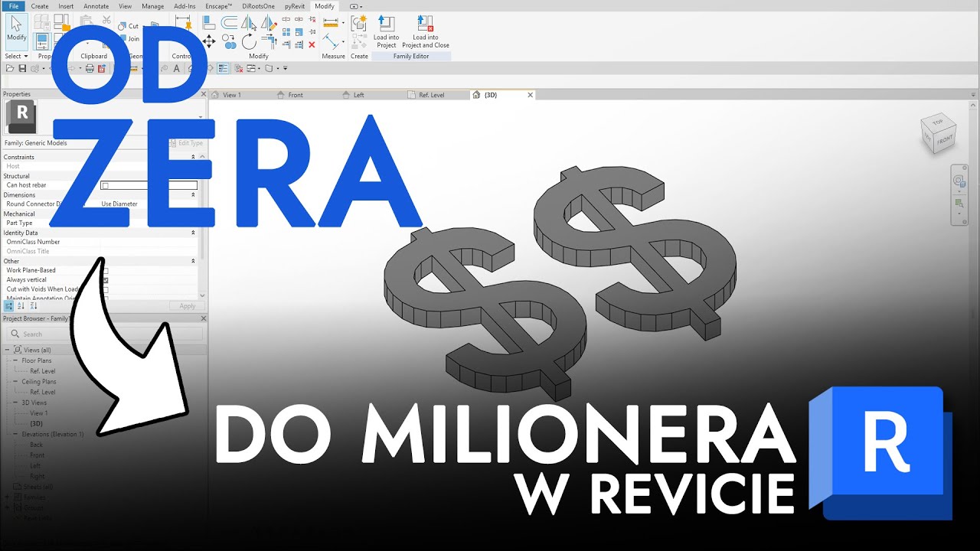The width and height of the screenshot is (980, 551).
Task: Click the zoom icon in navigation bar
Action: pos(959,204)
